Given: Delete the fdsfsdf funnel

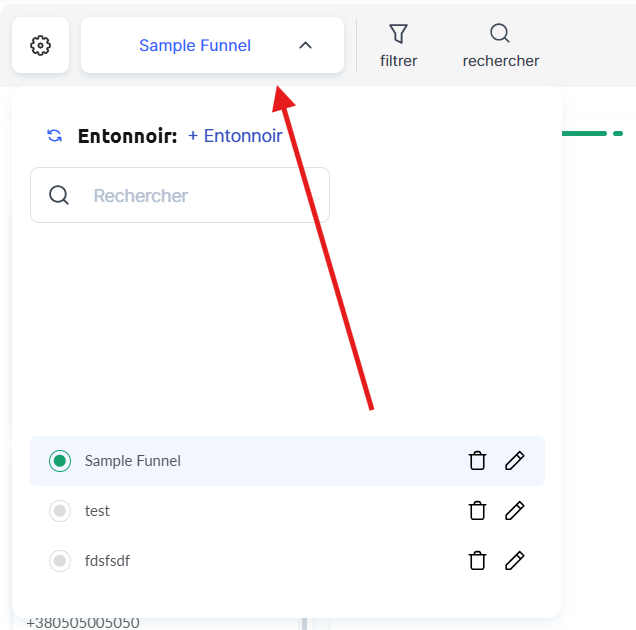Looking at the screenshot, I should pos(478,561).
